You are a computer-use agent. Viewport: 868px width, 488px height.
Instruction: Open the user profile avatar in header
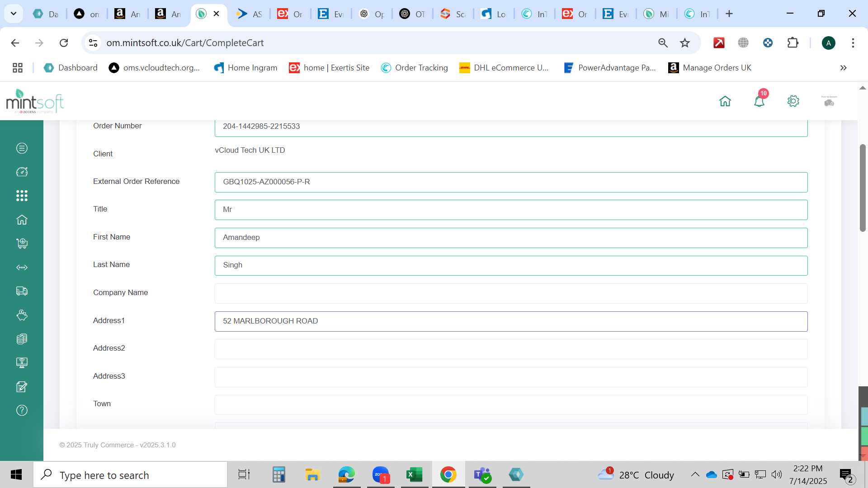tap(829, 101)
